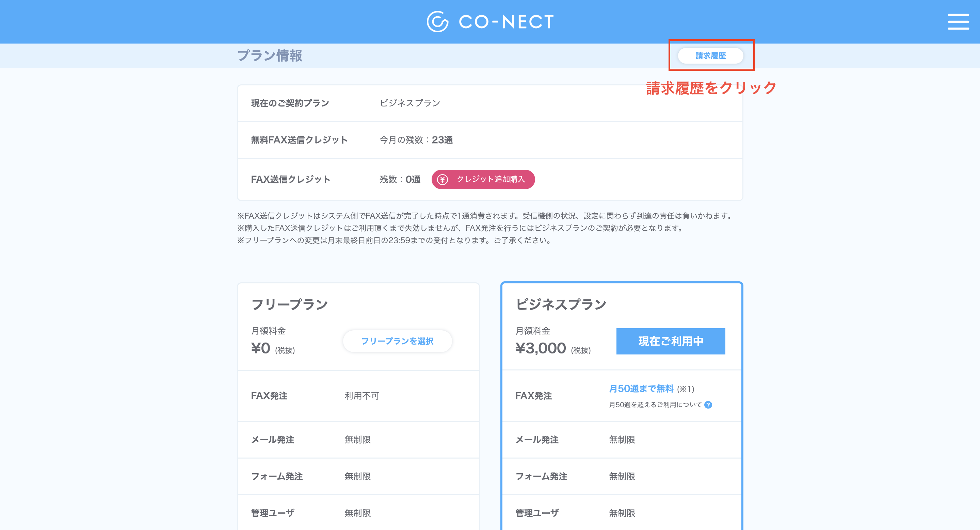Image resolution: width=980 pixels, height=530 pixels.
Task: Click FAX発注 label in business plan card
Action: pyautogui.click(x=533, y=396)
